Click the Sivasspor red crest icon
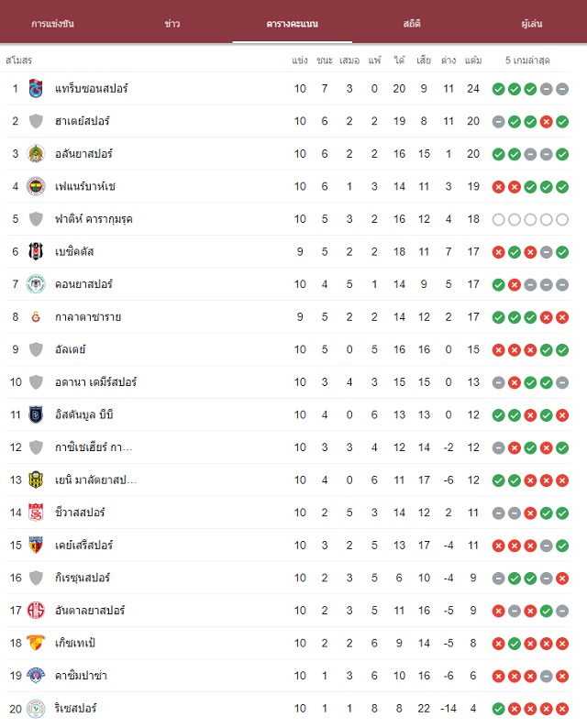The image size is (587, 728). [x=36, y=513]
